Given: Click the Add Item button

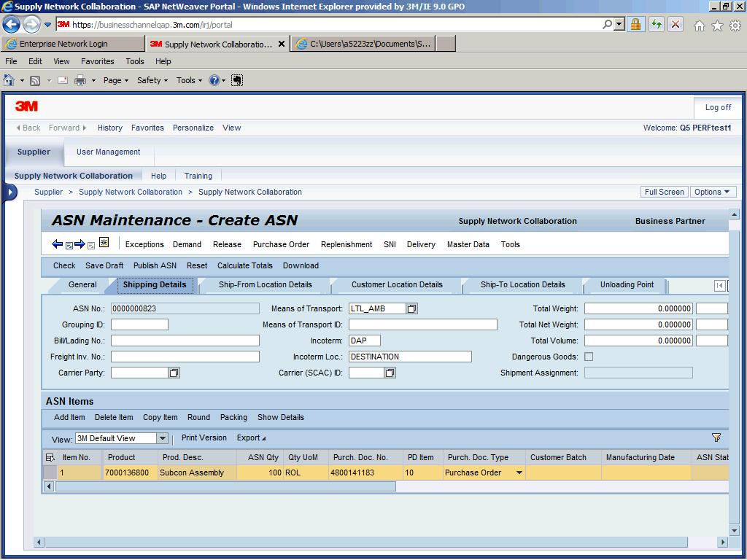Looking at the screenshot, I should 69,417.
